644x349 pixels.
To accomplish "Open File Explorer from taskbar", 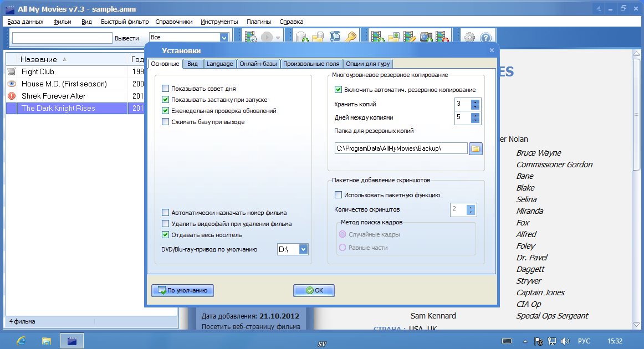I will 47,341.
